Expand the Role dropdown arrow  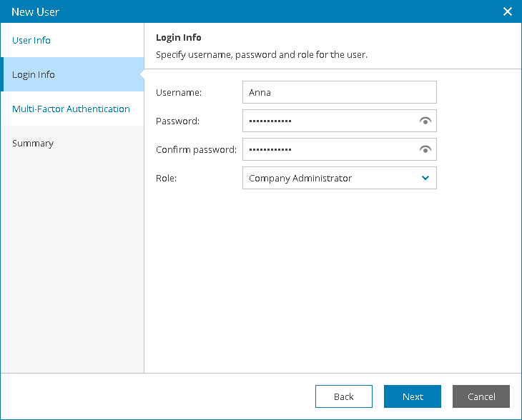coord(425,178)
